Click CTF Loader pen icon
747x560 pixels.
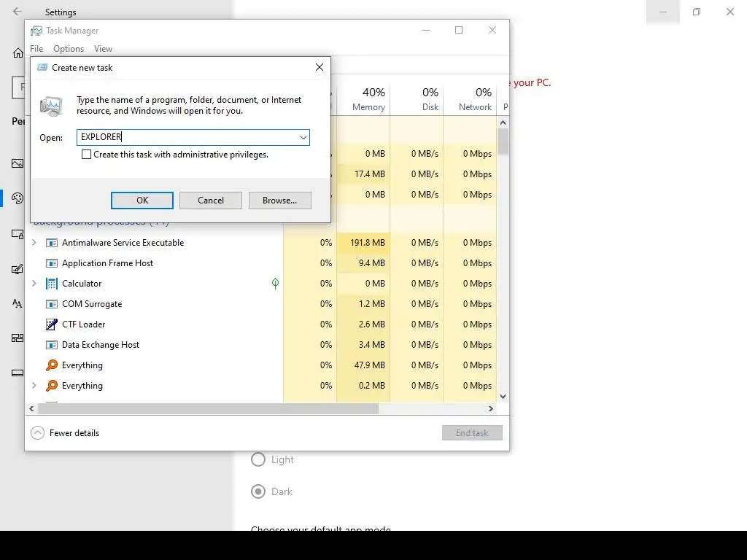[52, 324]
